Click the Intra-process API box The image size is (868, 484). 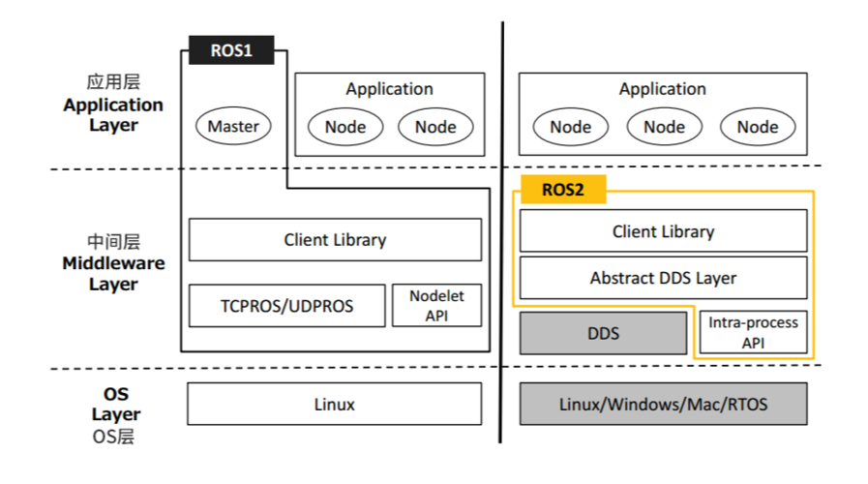pos(754,332)
